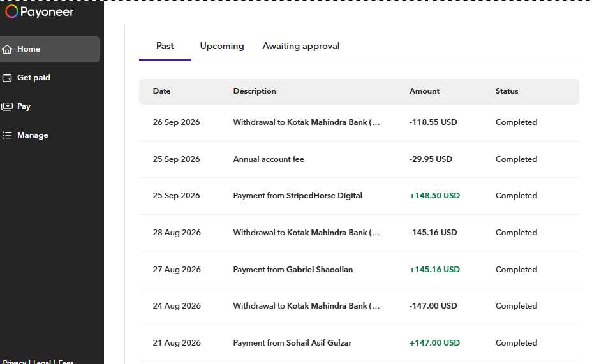Click the Status column header
This screenshot has width=592, height=364.
[x=507, y=91]
